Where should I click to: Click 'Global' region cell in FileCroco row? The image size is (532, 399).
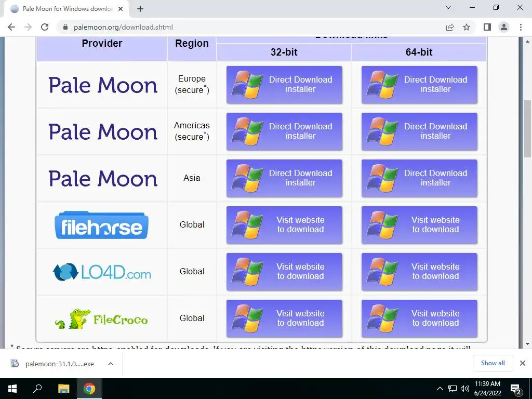[x=192, y=318]
